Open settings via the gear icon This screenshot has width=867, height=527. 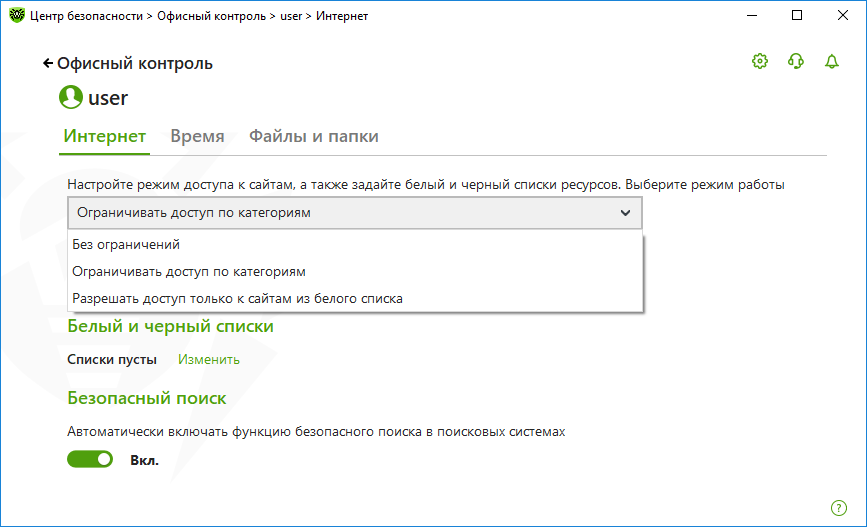point(760,61)
